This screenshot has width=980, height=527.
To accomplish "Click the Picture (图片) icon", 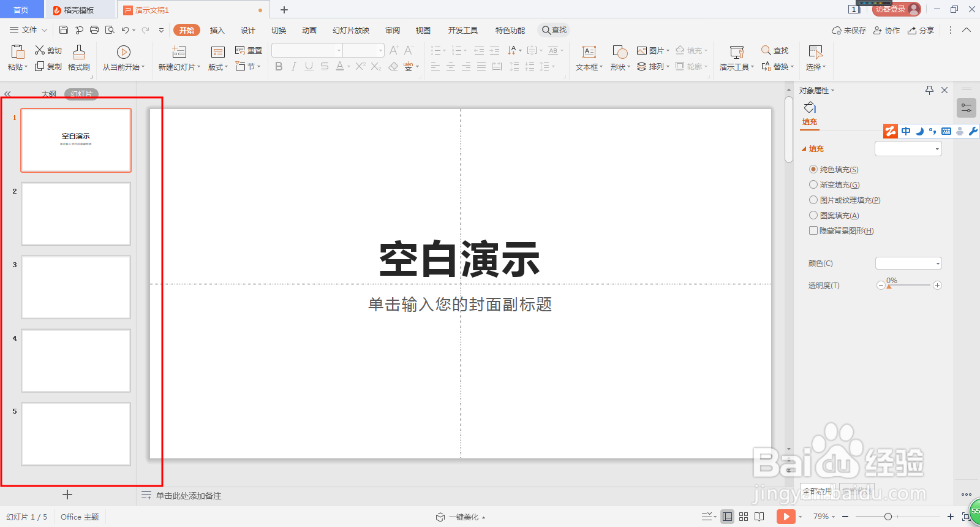I will pos(642,50).
